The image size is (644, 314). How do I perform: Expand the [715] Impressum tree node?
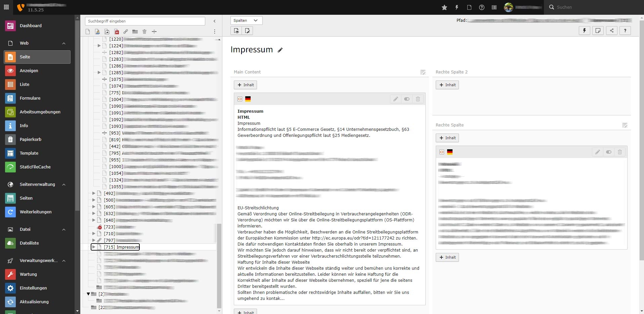[x=94, y=247]
